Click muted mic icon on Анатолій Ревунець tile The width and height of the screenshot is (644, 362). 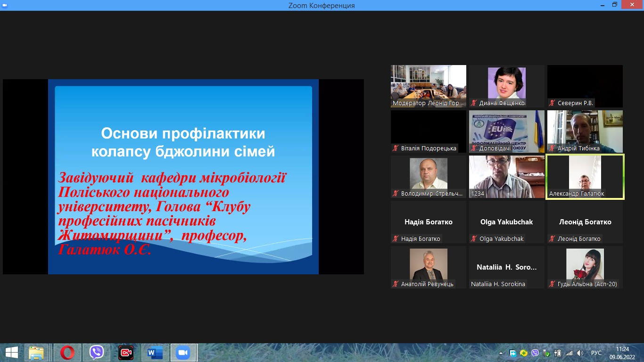pyautogui.click(x=396, y=284)
